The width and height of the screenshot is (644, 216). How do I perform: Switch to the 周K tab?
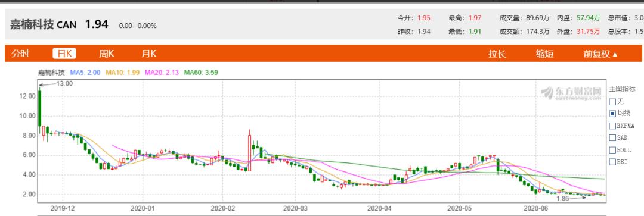pos(106,54)
